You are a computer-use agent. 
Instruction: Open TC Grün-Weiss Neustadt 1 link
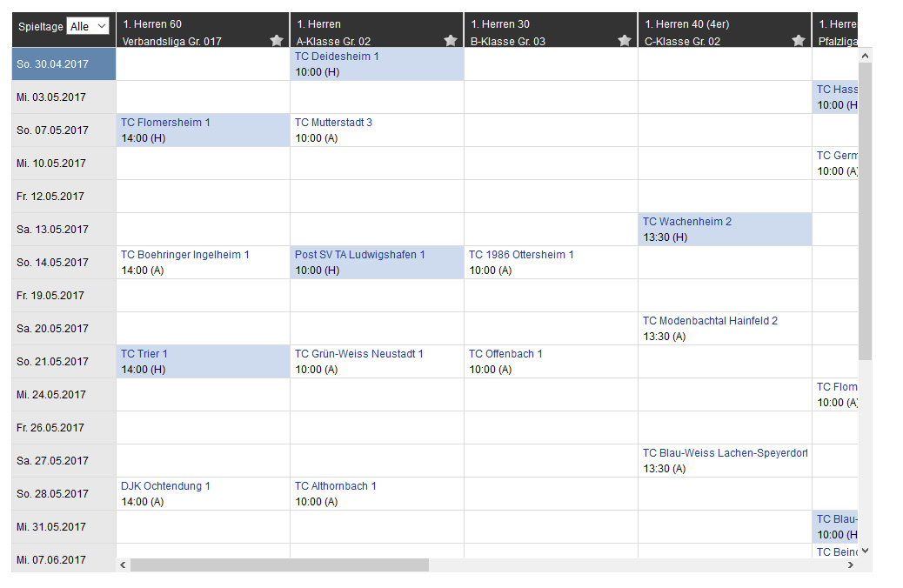[x=358, y=354]
